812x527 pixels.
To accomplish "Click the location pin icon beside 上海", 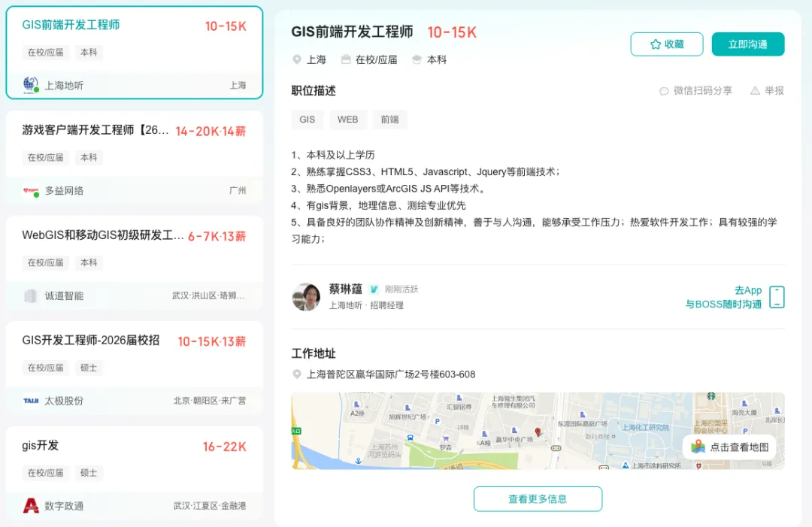I will pos(297,59).
